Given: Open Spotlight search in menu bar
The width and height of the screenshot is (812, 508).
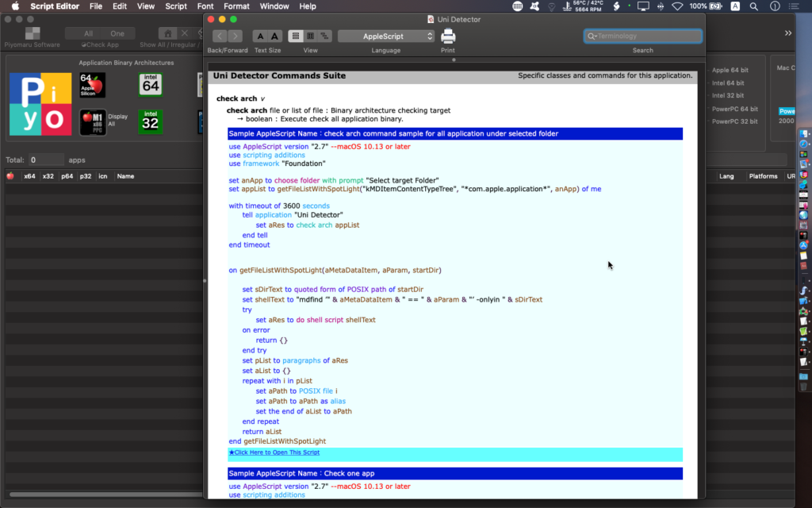Looking at the screenshot, I should tap(754, 6).
